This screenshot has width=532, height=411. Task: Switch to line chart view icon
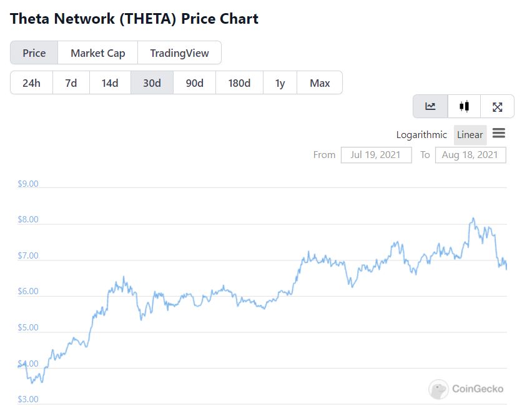click(x=430, y=106)
